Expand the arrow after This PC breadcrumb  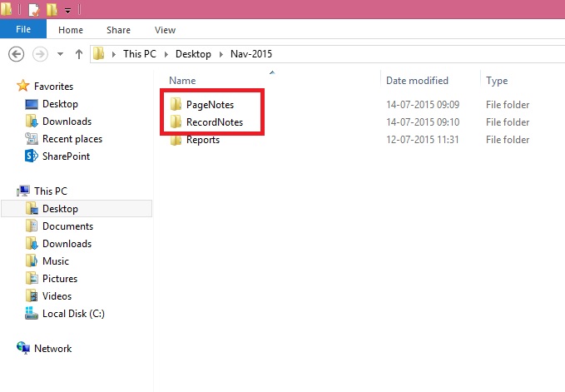(x=166, y=54)
